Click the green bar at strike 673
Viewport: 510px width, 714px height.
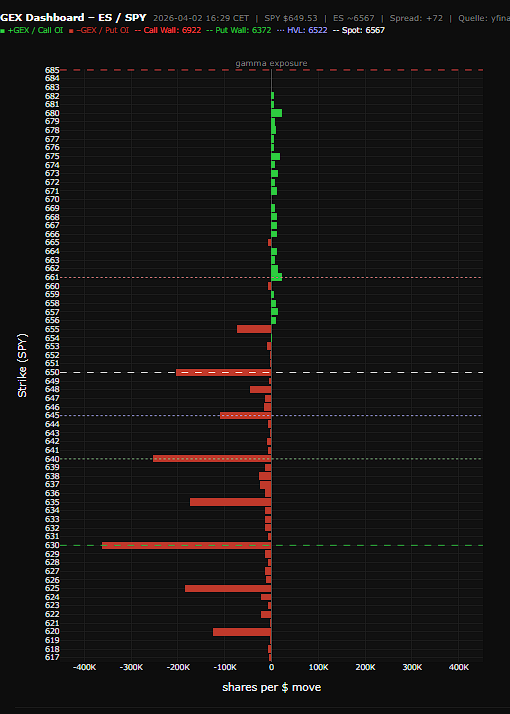275,173
